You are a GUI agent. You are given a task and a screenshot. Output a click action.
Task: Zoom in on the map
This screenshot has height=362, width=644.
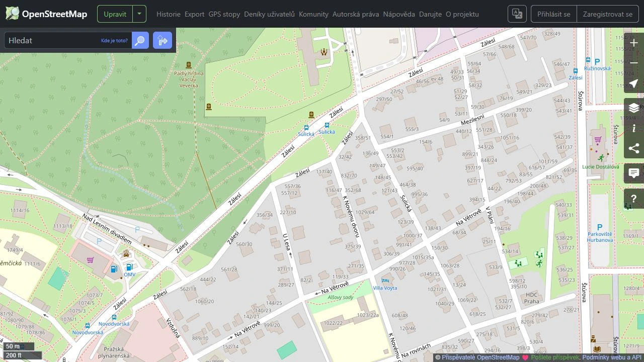(x=634, y=43)
